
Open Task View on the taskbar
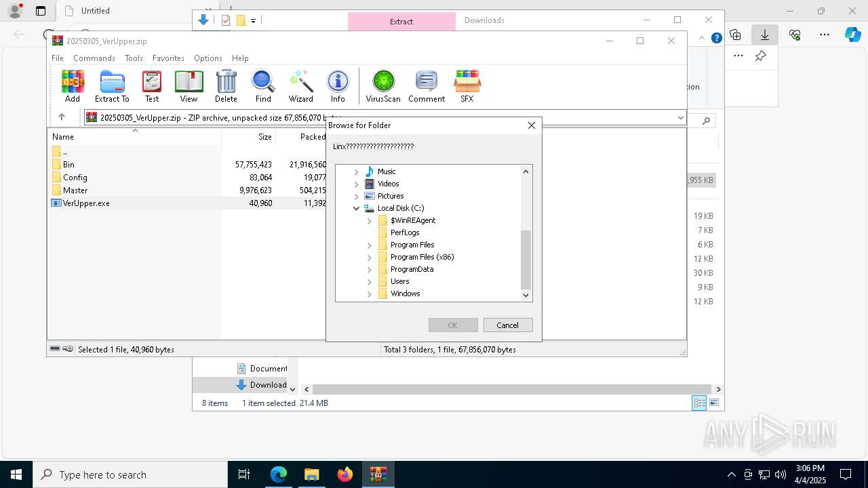(x=244, y=474)
